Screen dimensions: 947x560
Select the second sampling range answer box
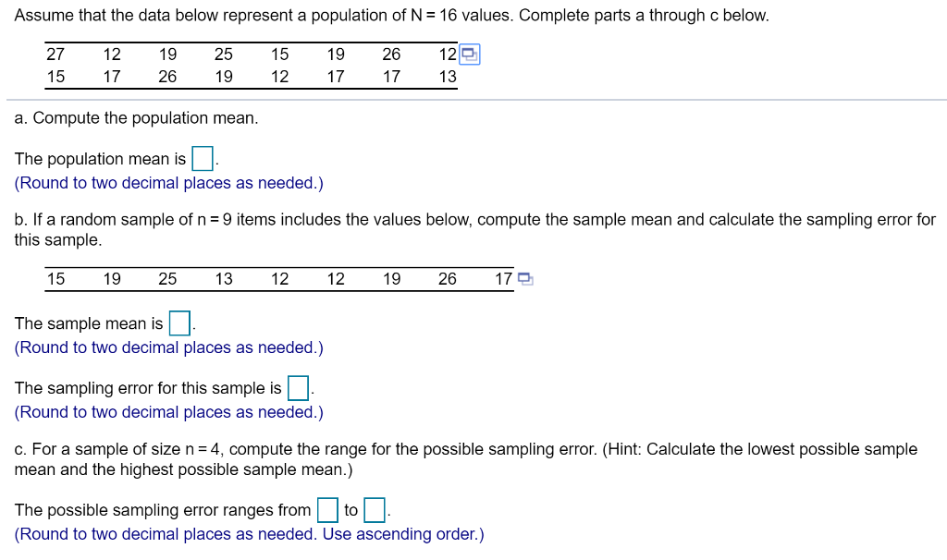pos(372,509)
